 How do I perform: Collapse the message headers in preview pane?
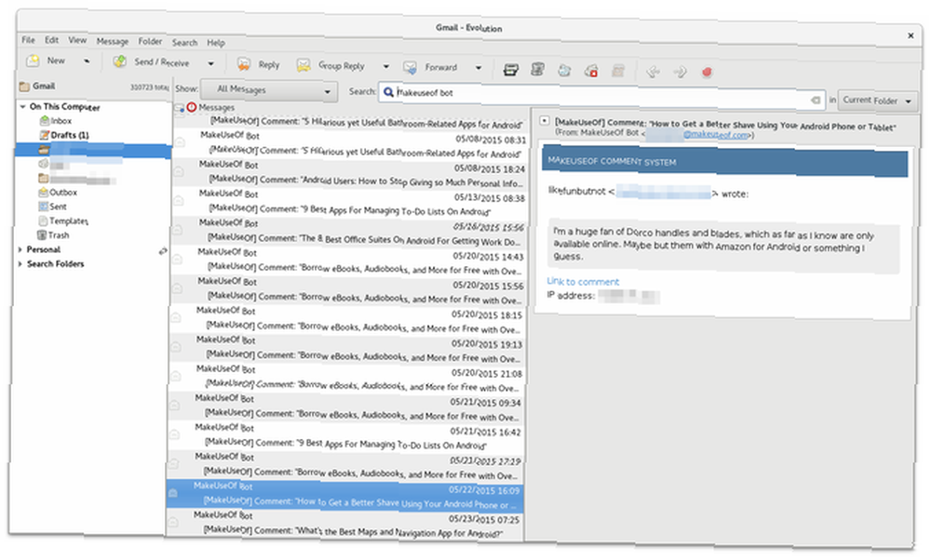544,120
